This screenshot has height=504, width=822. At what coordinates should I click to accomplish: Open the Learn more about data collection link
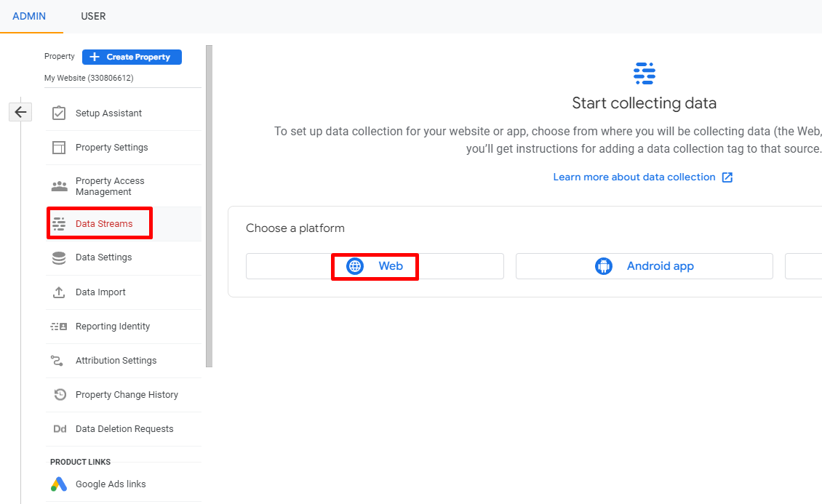pyautogui.click(x=634, y=176)
